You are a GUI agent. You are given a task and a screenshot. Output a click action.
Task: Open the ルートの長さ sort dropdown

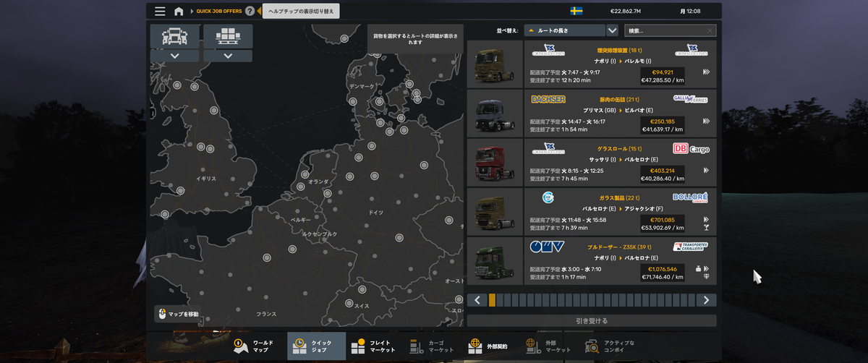(x=565, y=30)
